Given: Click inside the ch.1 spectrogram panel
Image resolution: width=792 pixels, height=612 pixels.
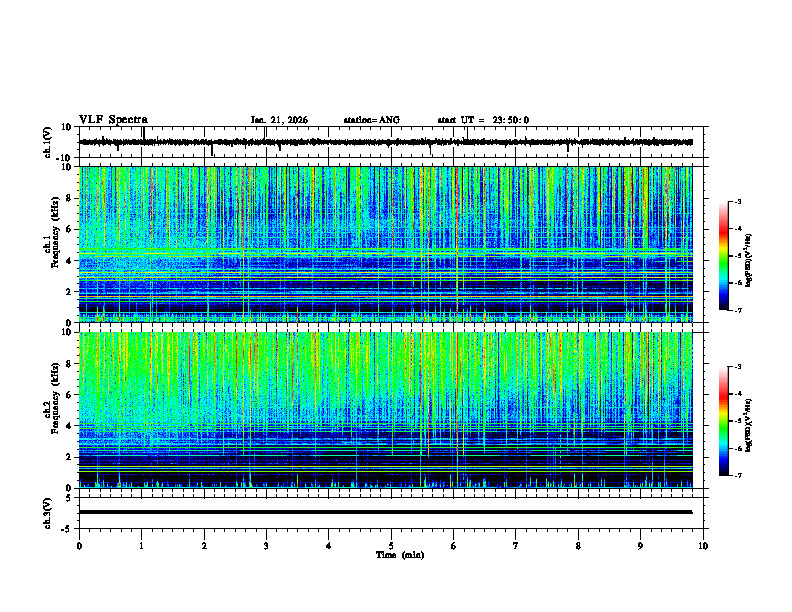Looking at the screenshot, I should tap(386, 244).
